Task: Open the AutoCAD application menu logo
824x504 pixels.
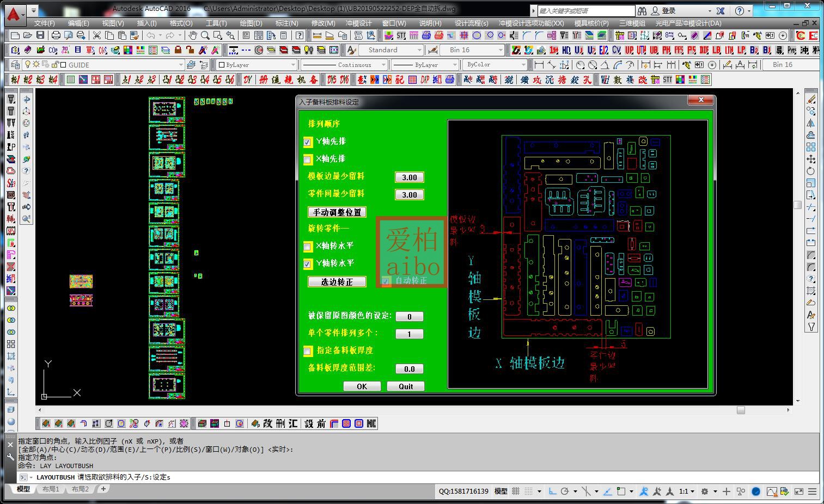Action: coord(14,14)
